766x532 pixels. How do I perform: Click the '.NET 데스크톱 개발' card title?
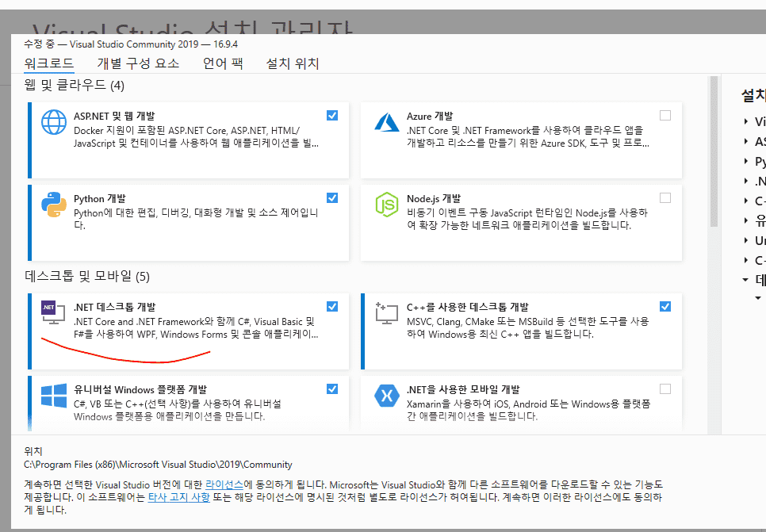pyautogui.click(x=114, y=308)
